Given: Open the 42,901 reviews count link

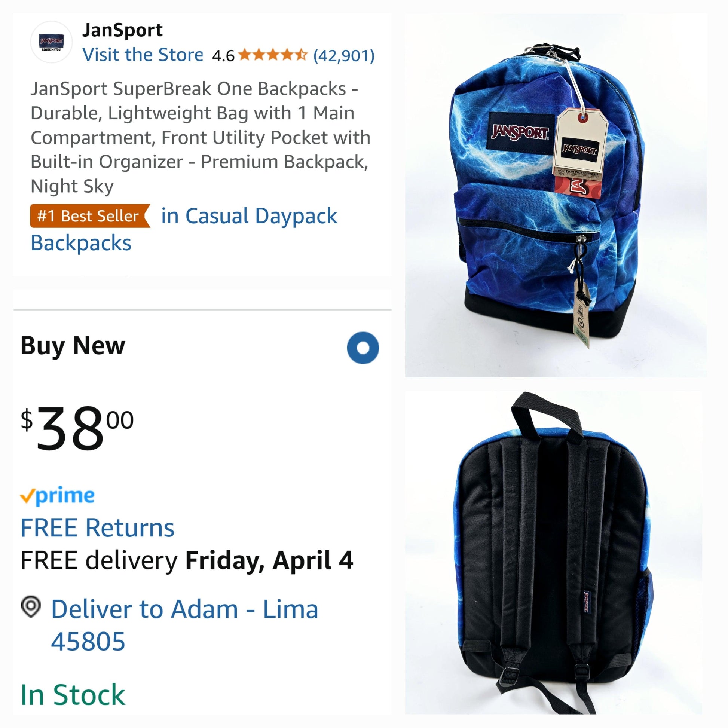Looking at the screenshot, I should (x=344, y=56).
